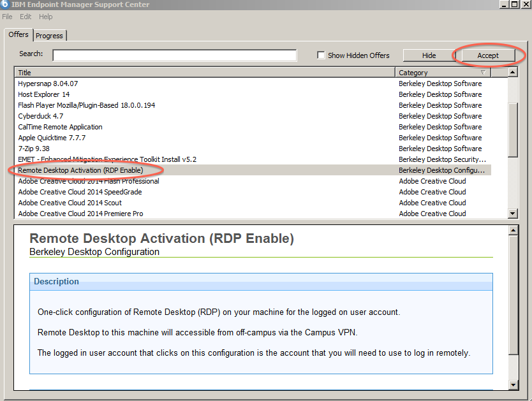This screenshot has height=401, width=532.
Task: Click the offers list vertical scrollbar thumb
Action: [513, 128]
